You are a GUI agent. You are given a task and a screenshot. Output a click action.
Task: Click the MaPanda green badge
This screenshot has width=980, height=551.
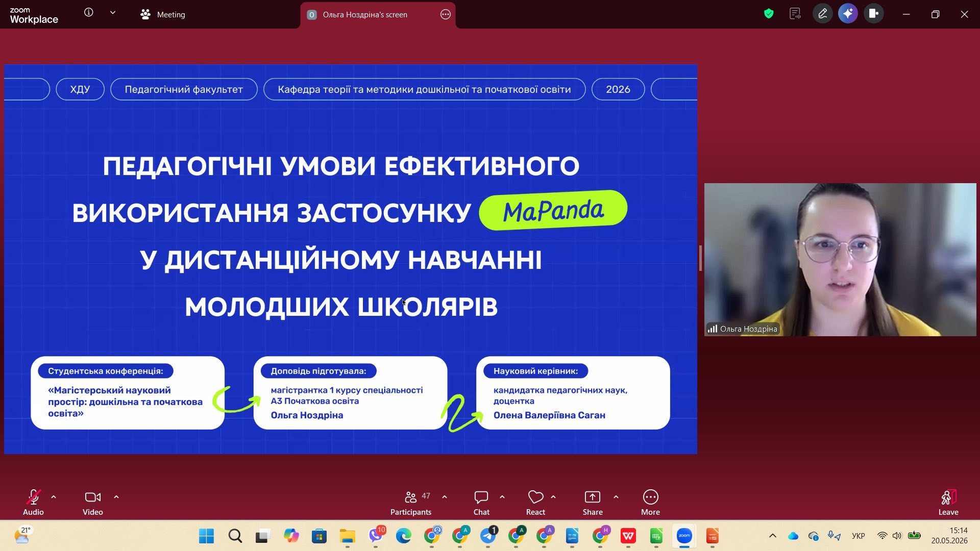pyautogui.click(x=553, y=210)
